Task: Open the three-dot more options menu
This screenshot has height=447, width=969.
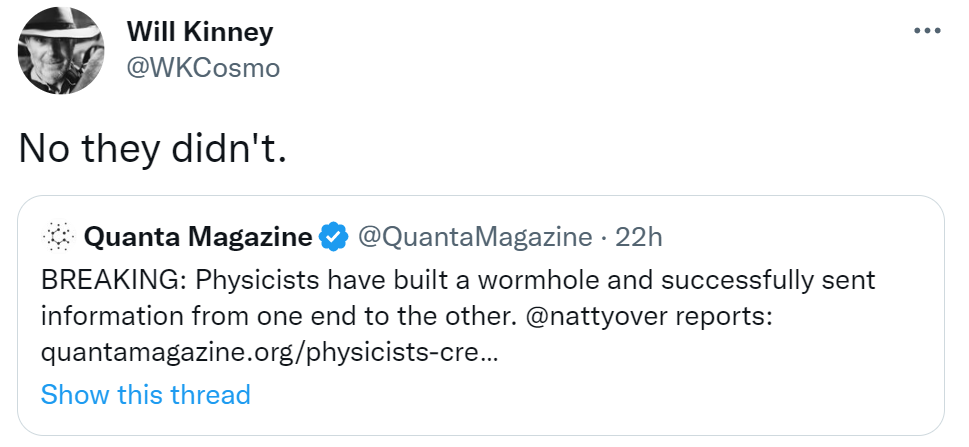Action: (927, 31)
